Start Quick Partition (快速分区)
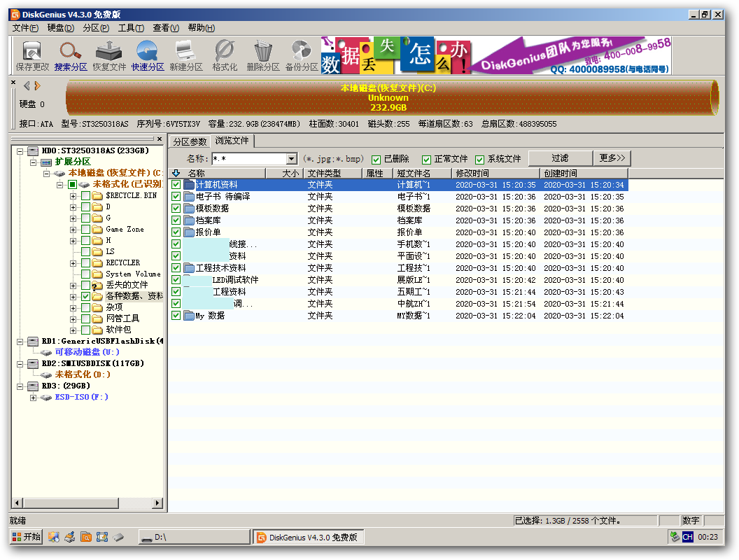Viewport: 739px width, 560px height. [148, 55]
